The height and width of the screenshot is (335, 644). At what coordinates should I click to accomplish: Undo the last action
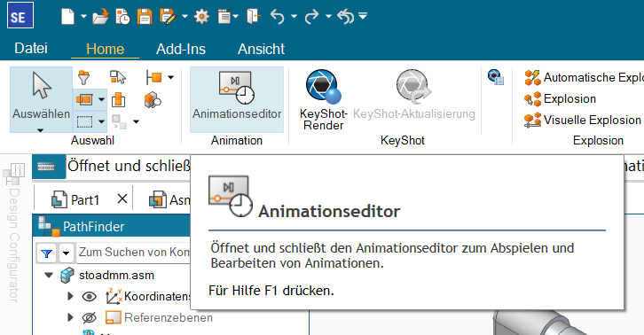(278, 17)
